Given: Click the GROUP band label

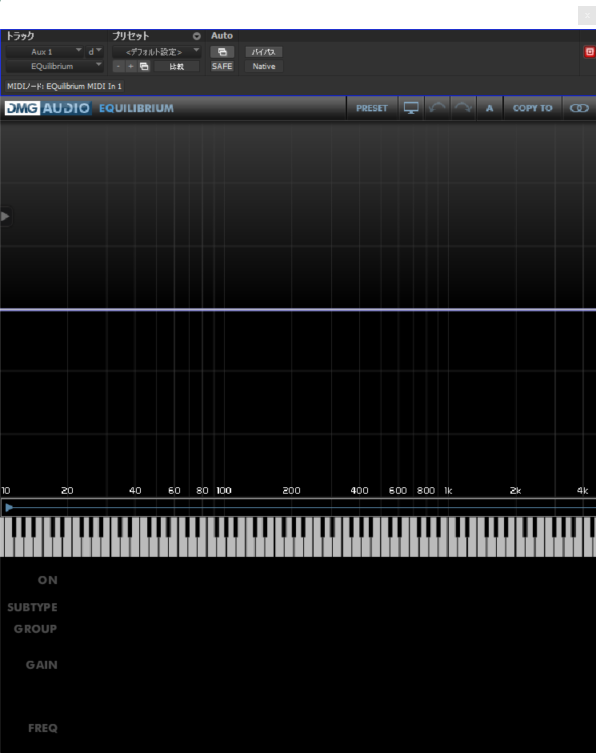Looking at the screenshot, I should (x=36, y=629).
